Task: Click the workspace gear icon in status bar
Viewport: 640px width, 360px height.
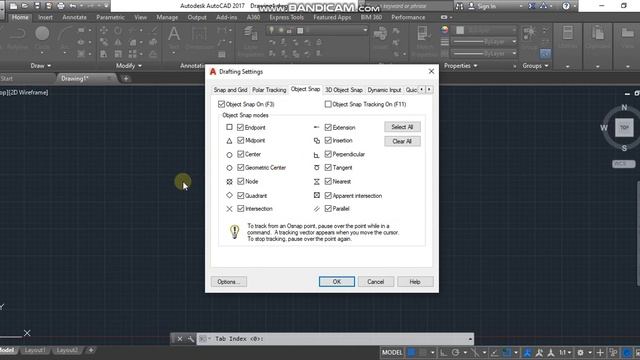Action: coord(580,353)
